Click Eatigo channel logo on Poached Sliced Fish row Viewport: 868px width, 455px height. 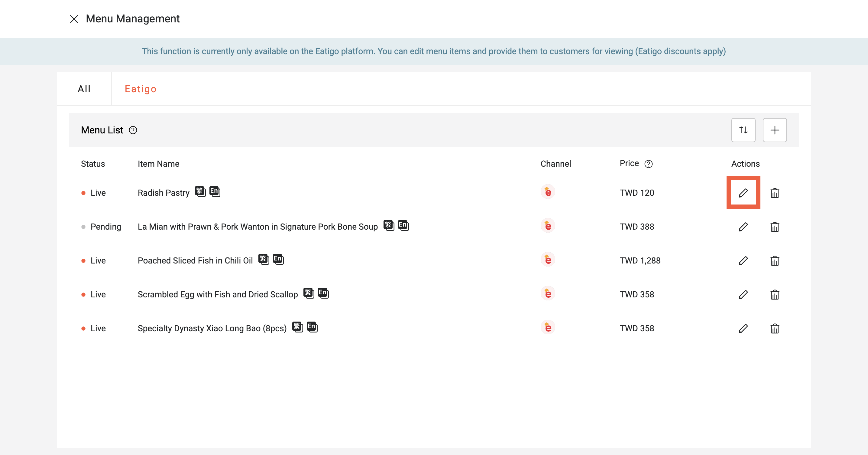pos(548,260)
